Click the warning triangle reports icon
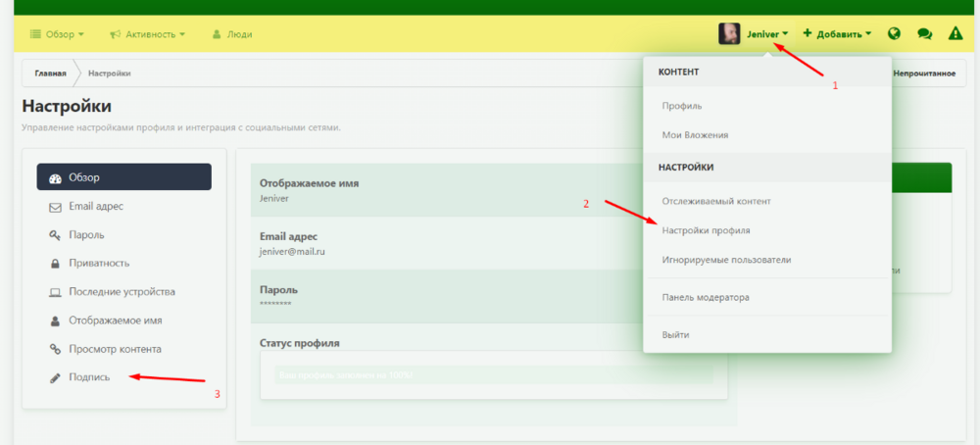The height and width of the screenshot is (445, 980). [955, 33]
